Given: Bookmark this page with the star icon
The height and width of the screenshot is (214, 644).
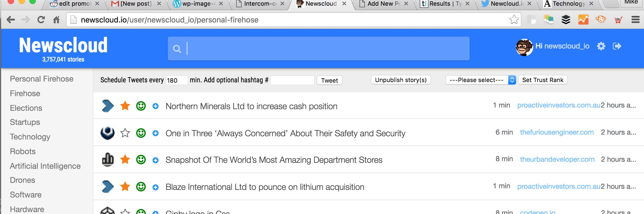Looking at the screenshot, I should tap(514, 20).
